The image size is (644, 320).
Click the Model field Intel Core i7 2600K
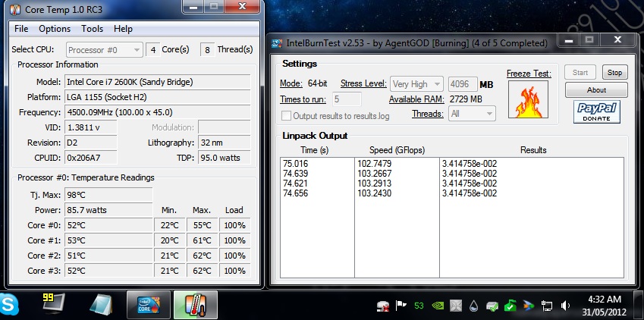click(x=157, y=82)
